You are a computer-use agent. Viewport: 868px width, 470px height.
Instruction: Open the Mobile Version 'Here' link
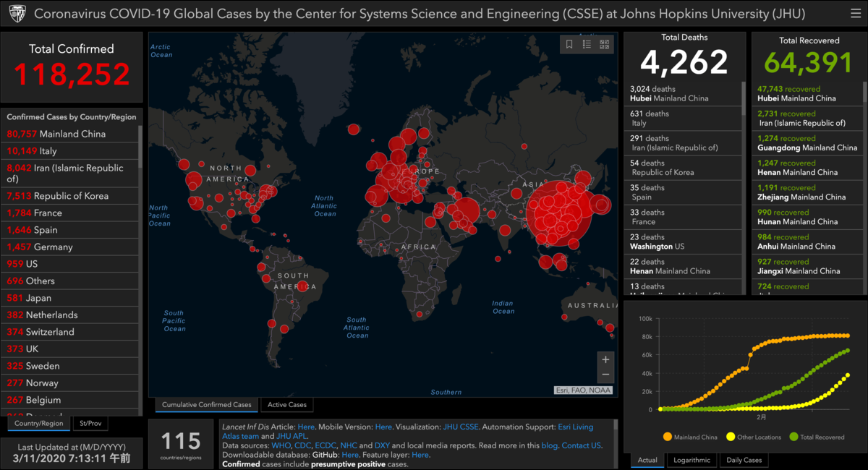click(x=383, y=427)
